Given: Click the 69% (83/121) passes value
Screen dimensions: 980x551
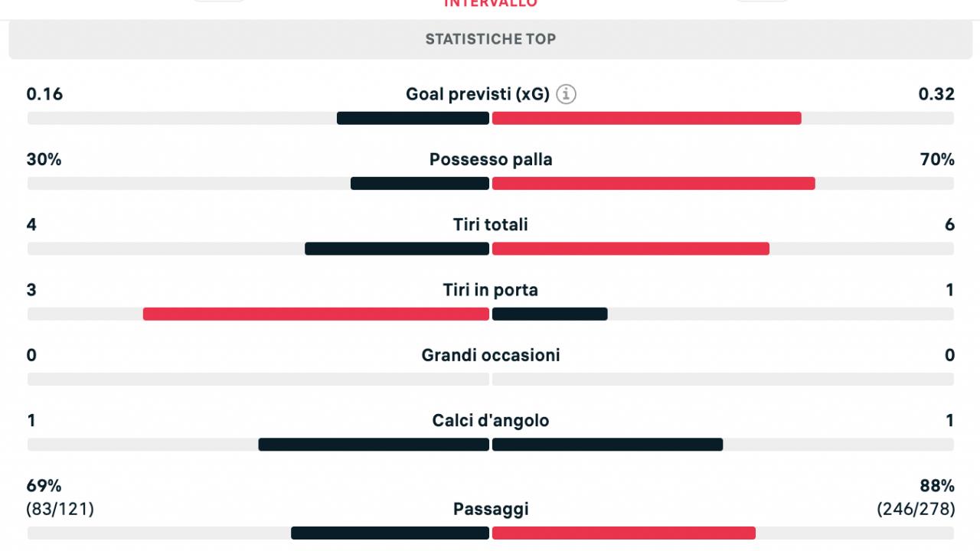Looking at the screenshot, I should (x=60, y=497).
